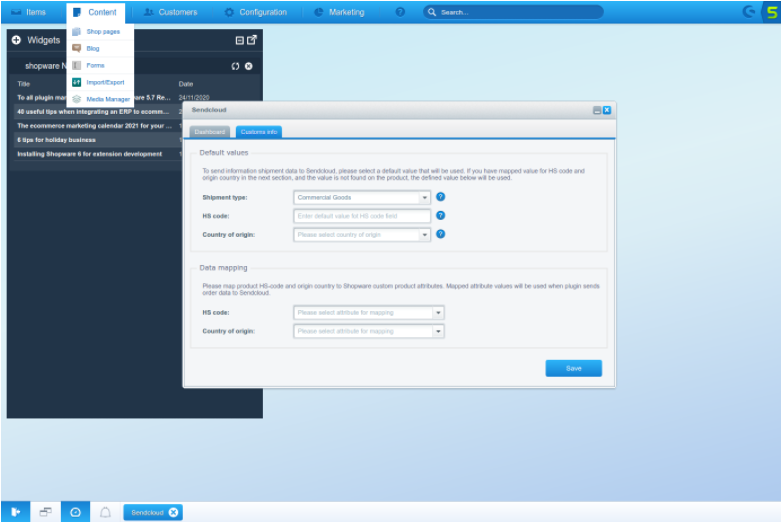Select Blog from Content menu
The width and height of the screenshot is (782, 525).
[100, 48]
